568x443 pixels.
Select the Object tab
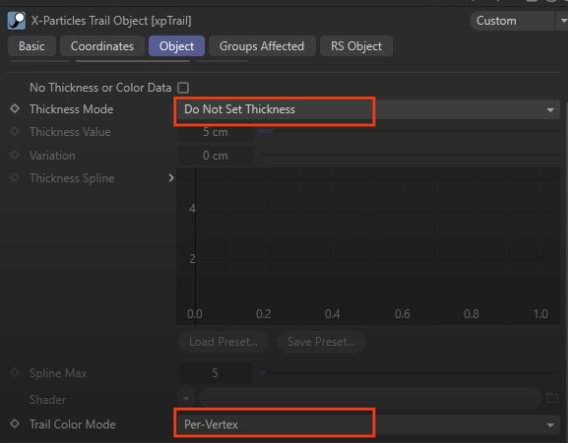tap(177, 46)
